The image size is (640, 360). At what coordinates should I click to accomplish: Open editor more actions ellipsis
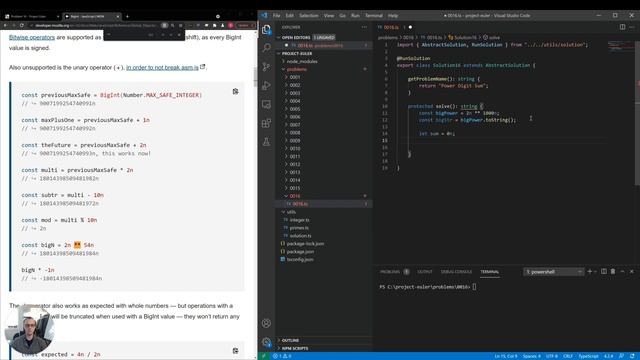(632, 27)
